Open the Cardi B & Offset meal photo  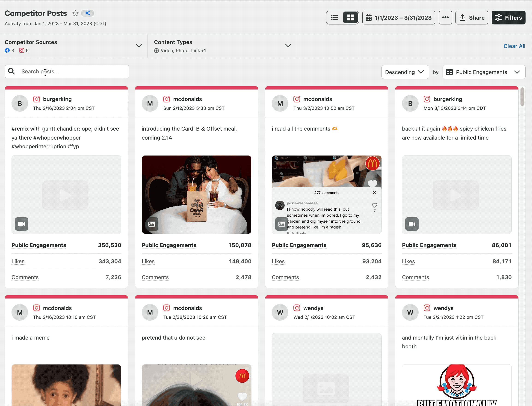click(197, 194)
